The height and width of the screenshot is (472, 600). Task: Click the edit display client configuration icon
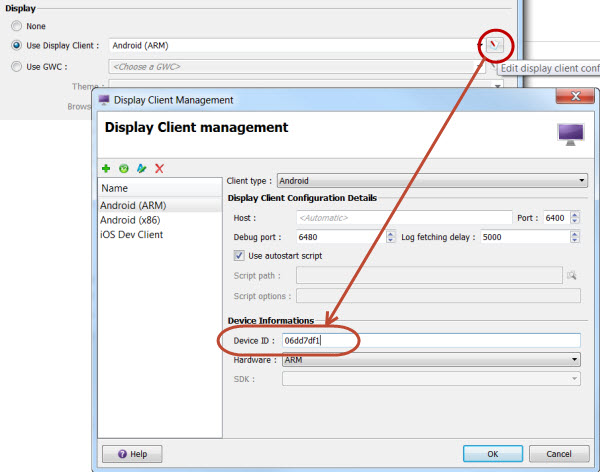(x=495, y=46)
